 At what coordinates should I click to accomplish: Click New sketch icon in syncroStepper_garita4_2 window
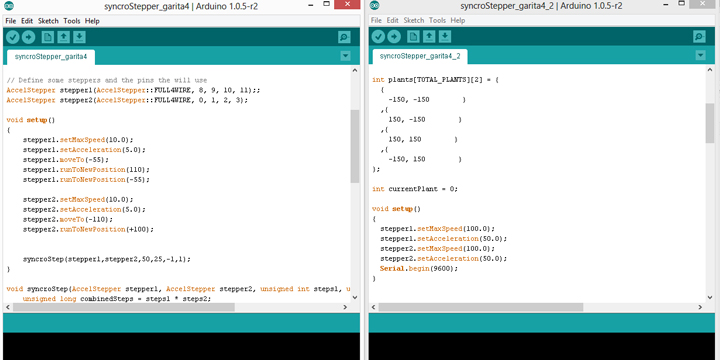click(x=414, y=36)
